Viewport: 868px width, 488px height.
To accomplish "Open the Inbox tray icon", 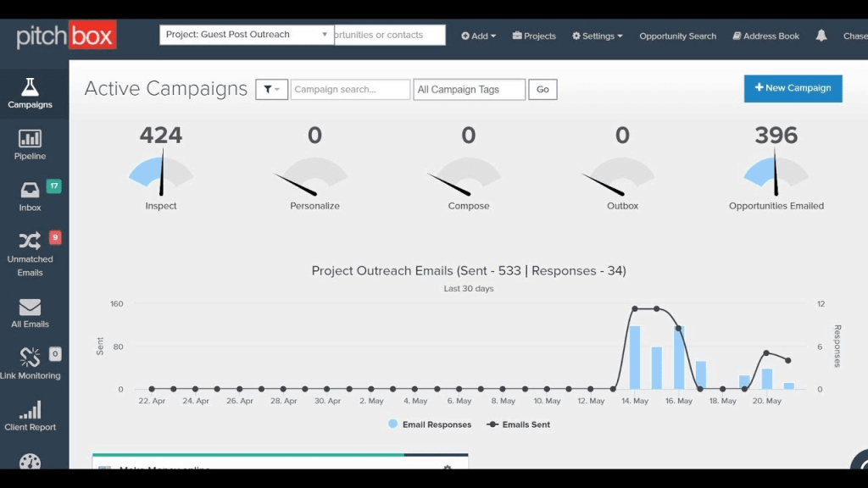I will pyautogui.click(x=30, y=190).
